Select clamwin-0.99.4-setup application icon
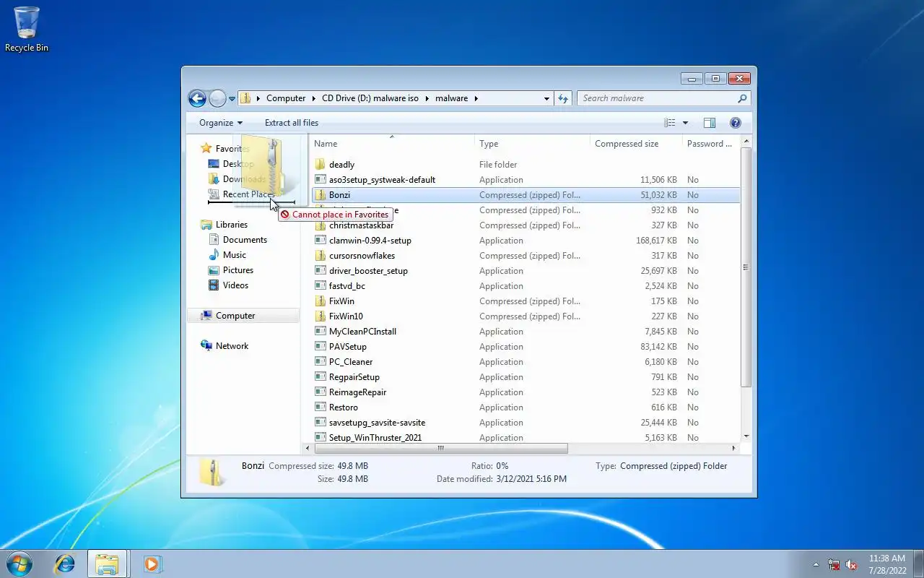Viewport: 924px width, 578px height. click(x=321, y=241)
